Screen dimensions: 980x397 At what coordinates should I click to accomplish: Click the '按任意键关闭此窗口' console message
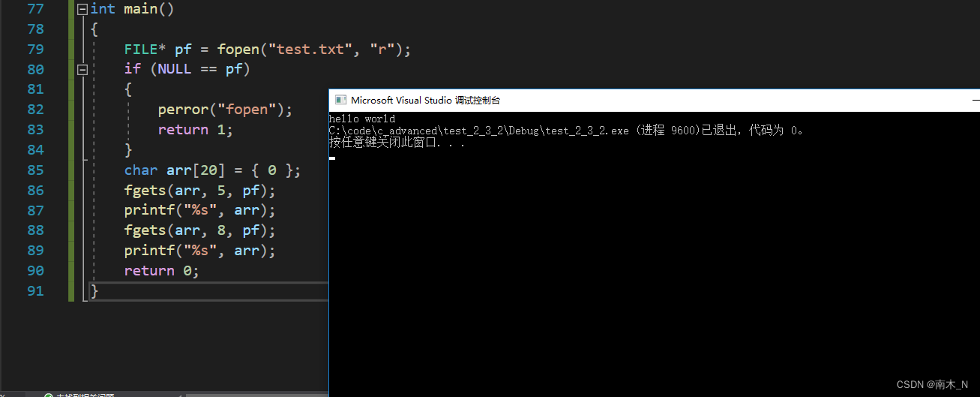(397, 143)
